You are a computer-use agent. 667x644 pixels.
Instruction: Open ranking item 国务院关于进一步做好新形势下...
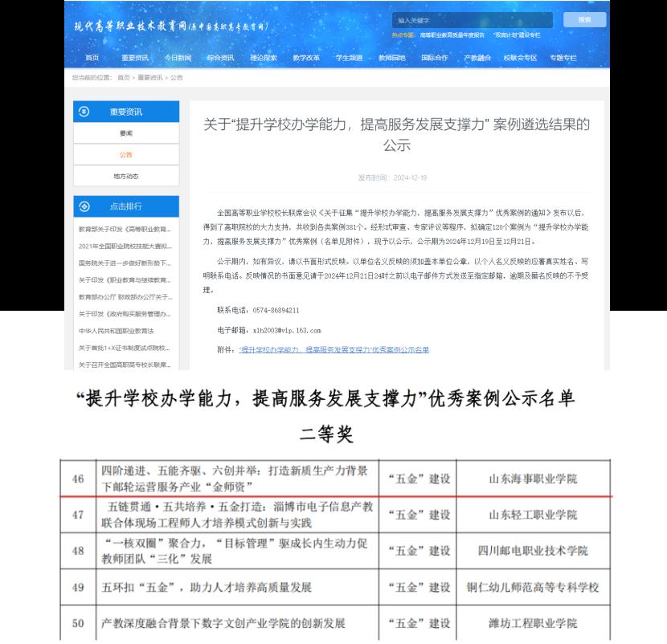(x=125, y=263)
